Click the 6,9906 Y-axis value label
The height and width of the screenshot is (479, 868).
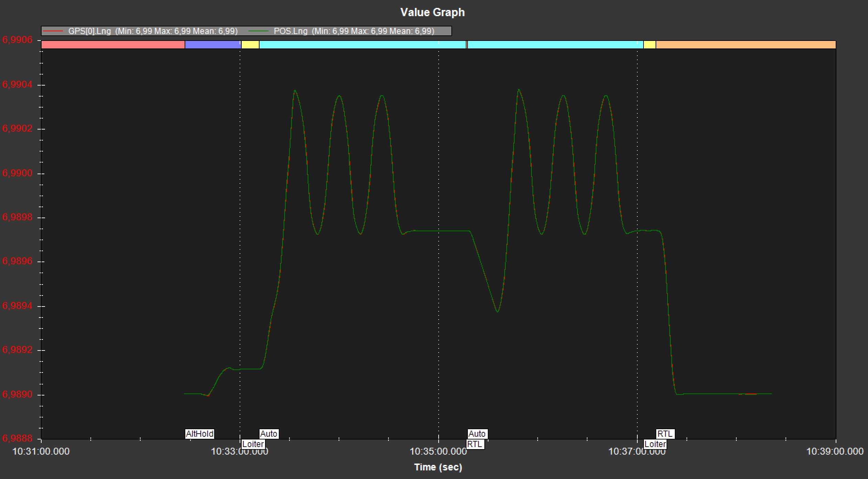pyautogui.click(x=17, y=40)
